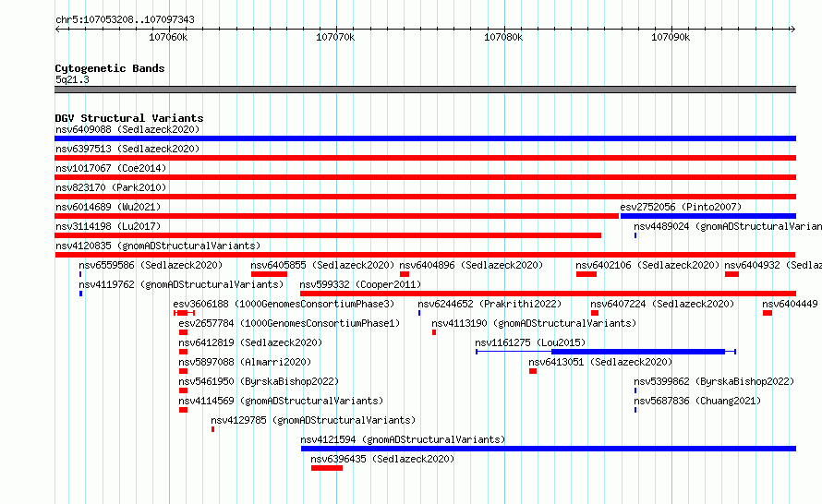Click the red bar under nsv6405855
Viewport: 822px width, 504px height.
point(269,274)
